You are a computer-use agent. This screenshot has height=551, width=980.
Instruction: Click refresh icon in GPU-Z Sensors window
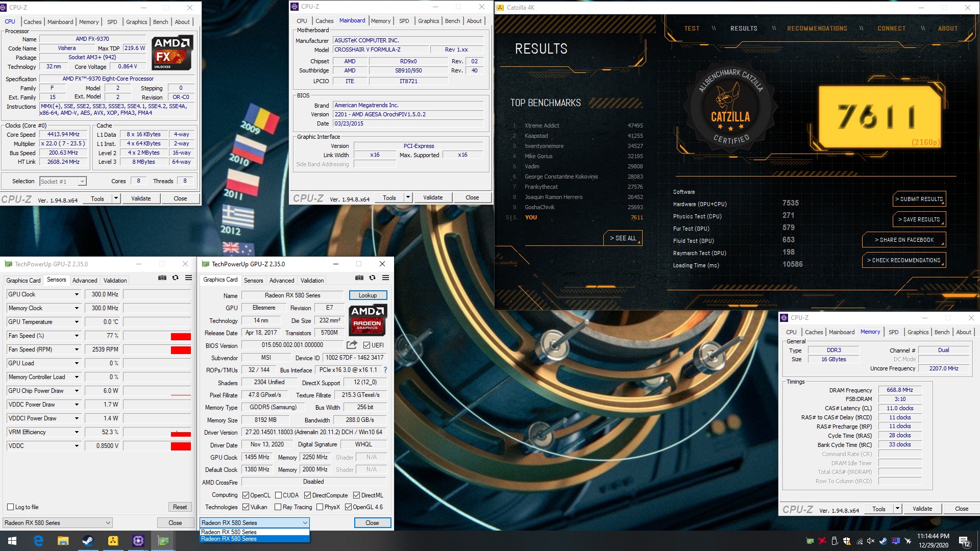click(176, 278)
